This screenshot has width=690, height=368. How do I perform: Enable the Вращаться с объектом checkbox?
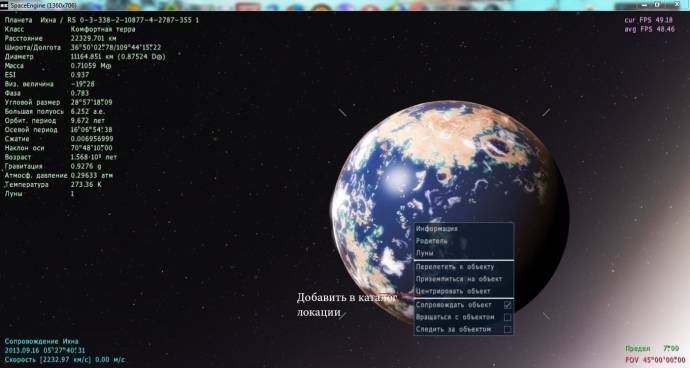point(507,317)
